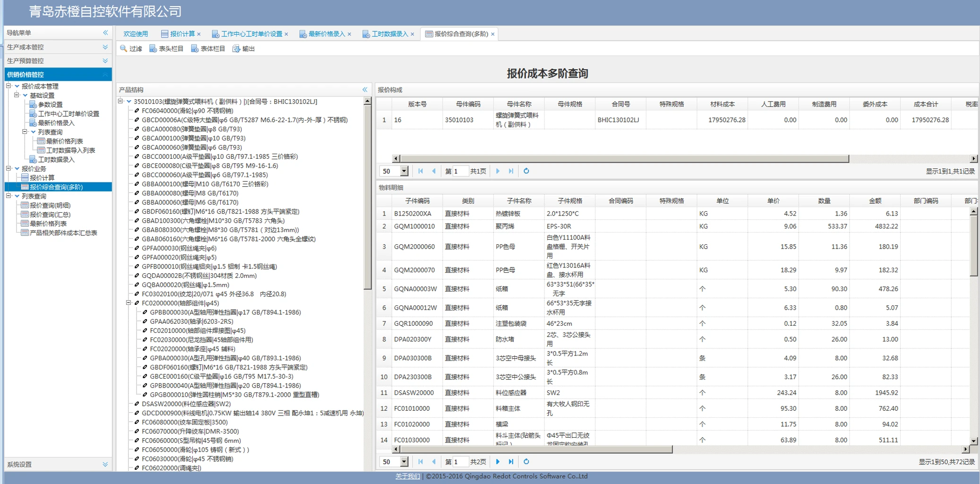
Task: Close the 报价计算 tab
Action: 199,34
